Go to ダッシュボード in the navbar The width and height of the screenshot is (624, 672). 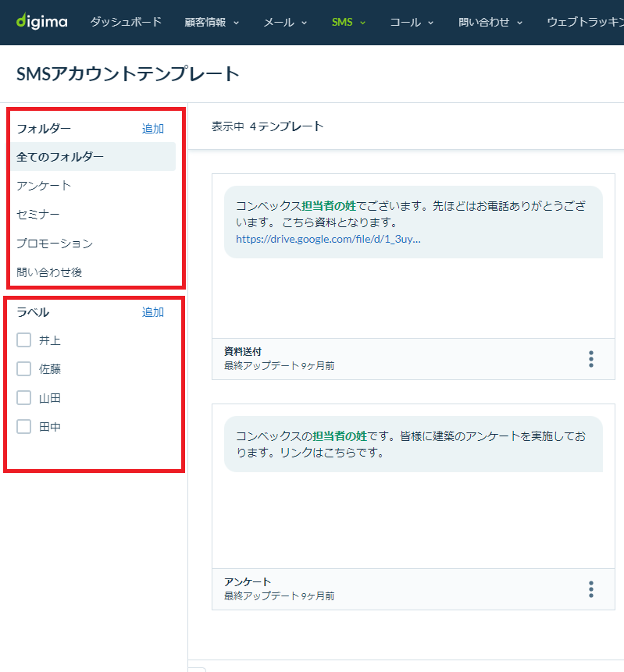[x=126, y=22]
